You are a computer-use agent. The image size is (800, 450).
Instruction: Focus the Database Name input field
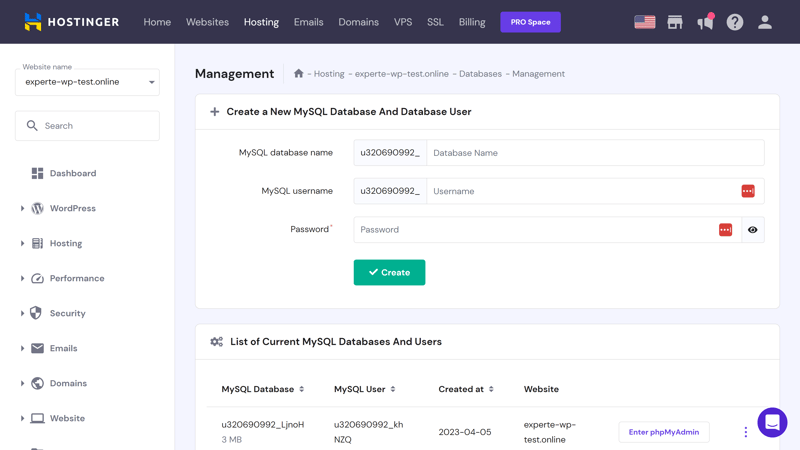(595, 153)
